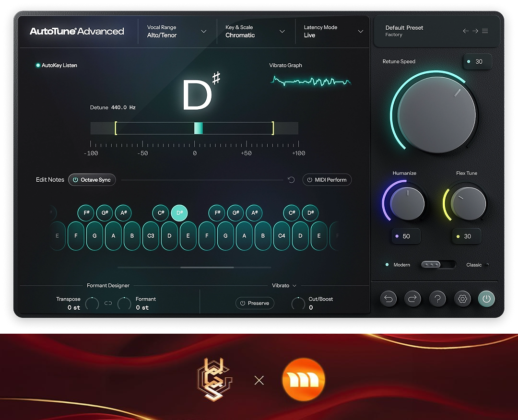Open Vocal Range dropdown
The height and width of the screenshot is (420, 518).
pyautogui.click(x=177, y=31)
